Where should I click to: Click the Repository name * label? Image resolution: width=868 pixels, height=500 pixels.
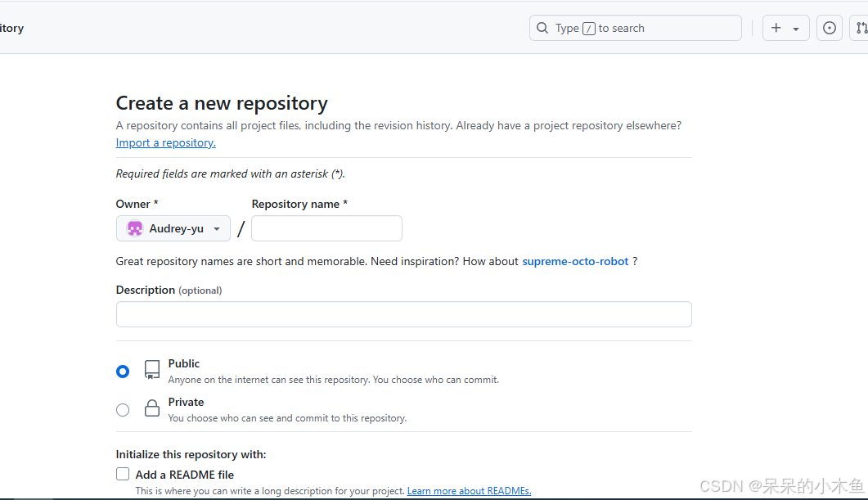click(299, 204)
